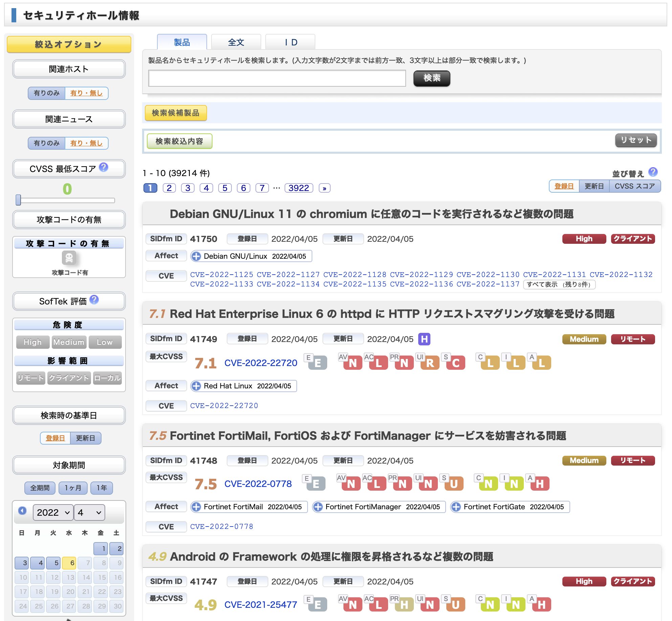This screenshot has width=672, height=621.
Task: Click the skull 攻撃コード有 icon
Action: point(69,258)
